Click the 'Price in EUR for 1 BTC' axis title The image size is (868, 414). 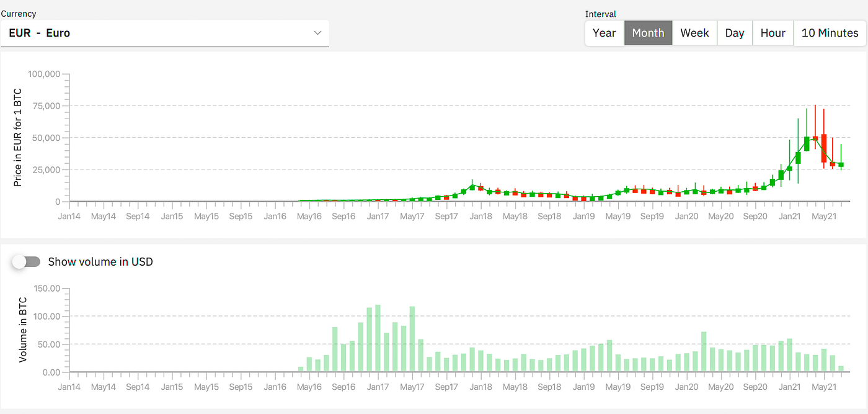point(18,137)
